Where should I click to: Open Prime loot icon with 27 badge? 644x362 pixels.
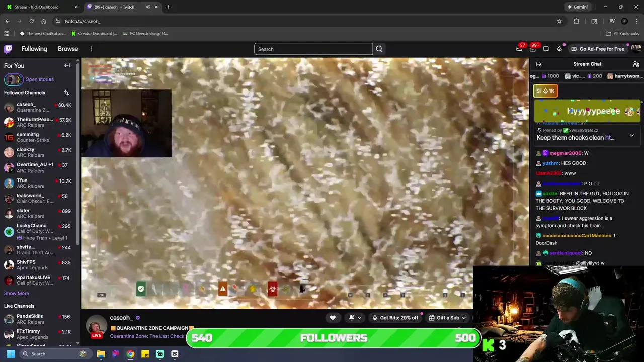519,49
